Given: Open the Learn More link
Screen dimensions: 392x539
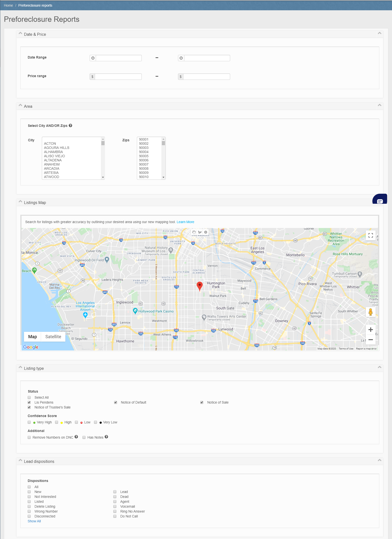Looking at the screenshot, I should (185, 222).
